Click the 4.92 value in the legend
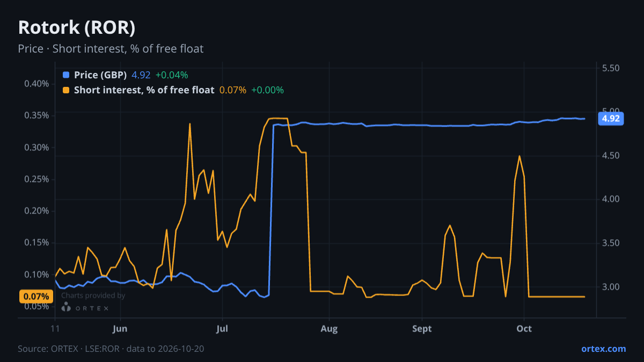 (x=141, y=75)
